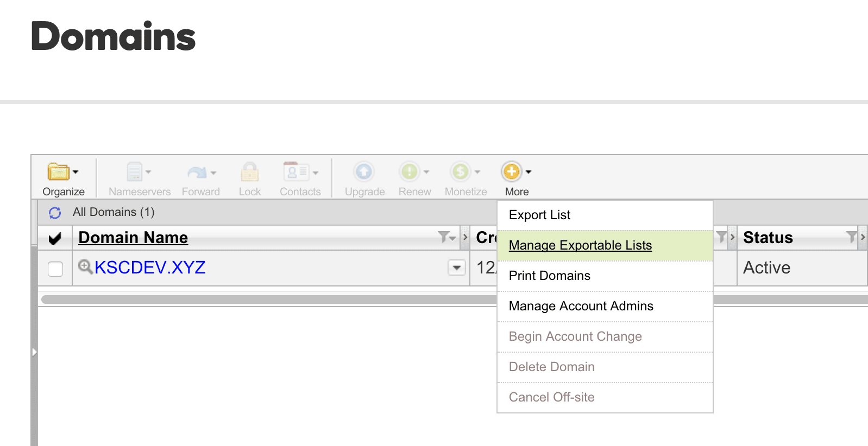Refresh the All Domains list
Viewport: 868px width, 446px height.
(x=55, y=213)
